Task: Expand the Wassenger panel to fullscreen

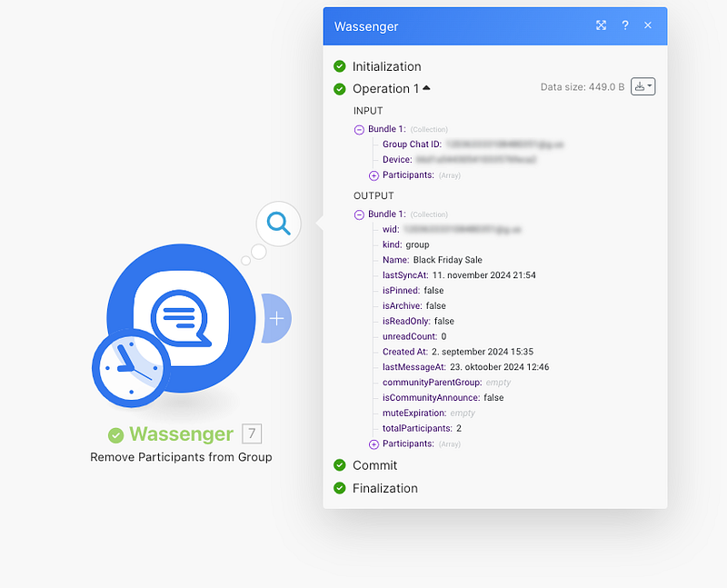Action: coord(601,25)
